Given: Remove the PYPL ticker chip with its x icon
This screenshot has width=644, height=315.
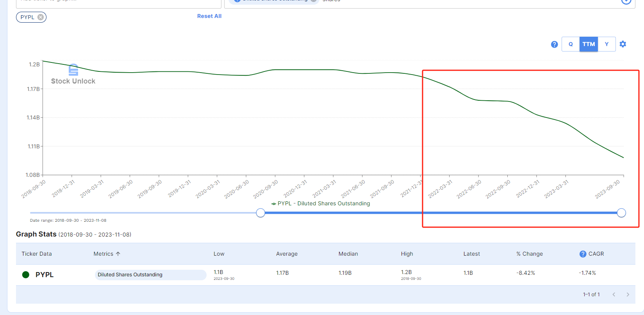Looking at the screenshot, I should (41, 17).
